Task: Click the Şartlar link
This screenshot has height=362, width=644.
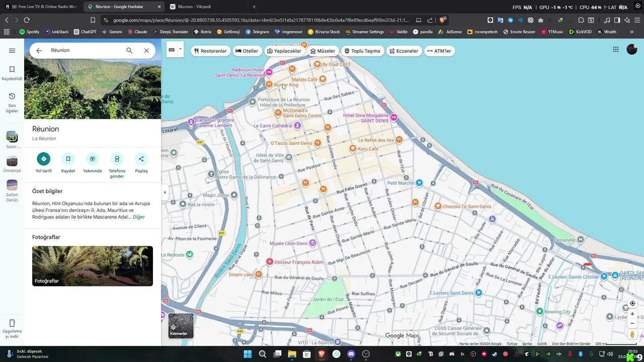Action: 527,344
